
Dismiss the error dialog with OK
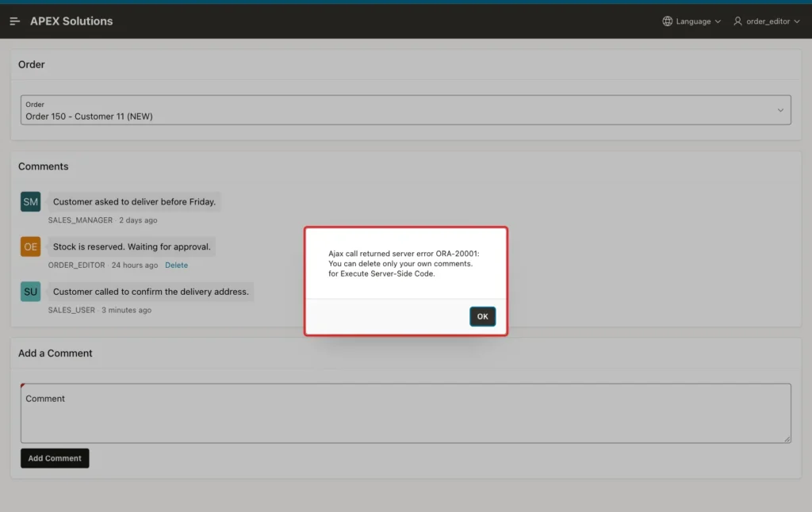[x=482, y=316]
